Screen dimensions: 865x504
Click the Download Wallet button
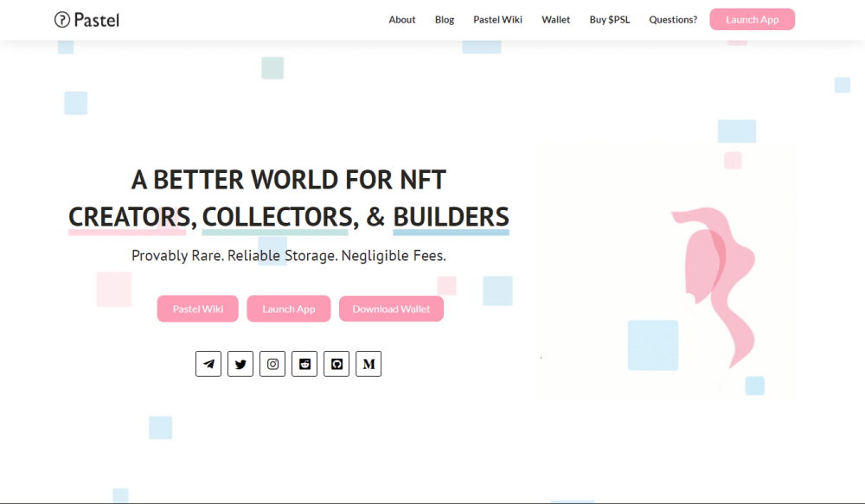click(391, 309)
